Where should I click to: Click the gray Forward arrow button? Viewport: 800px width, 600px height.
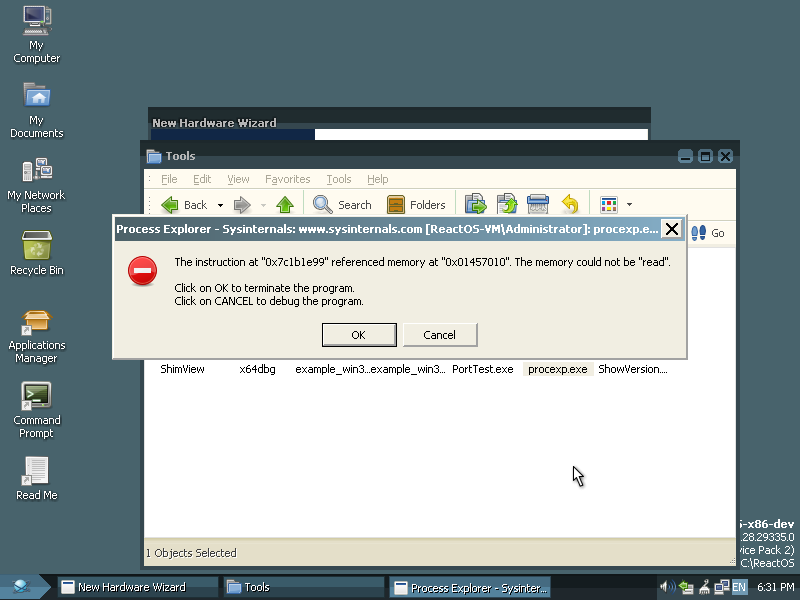pyautogui.click(x=242, y=205)
